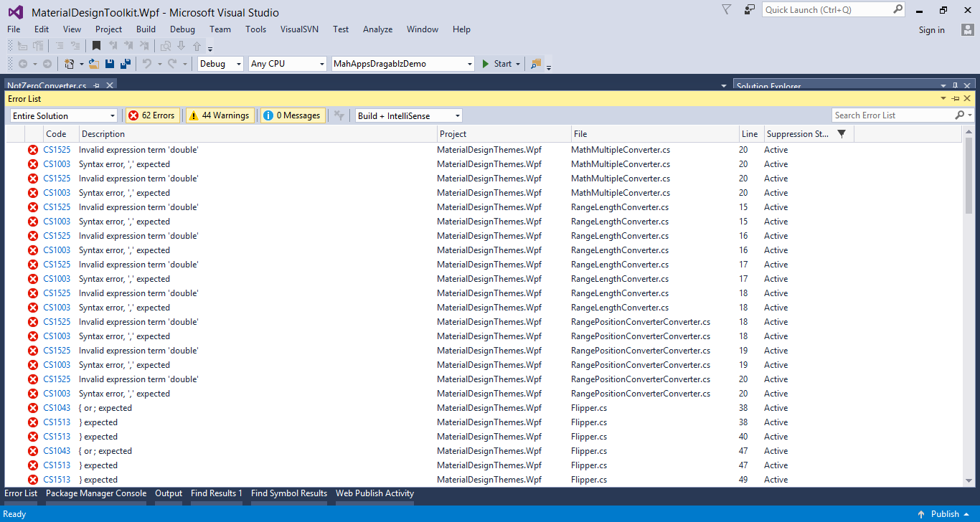Open the VisualSVN menu
The height and width of the screenshot is (522, 980).
click(299, 29)
